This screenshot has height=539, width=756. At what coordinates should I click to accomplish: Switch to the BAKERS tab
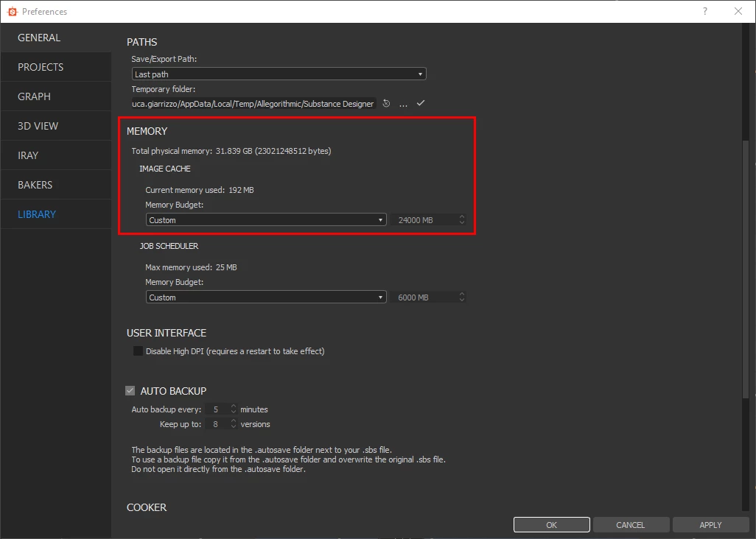click(x=56, y=185)
